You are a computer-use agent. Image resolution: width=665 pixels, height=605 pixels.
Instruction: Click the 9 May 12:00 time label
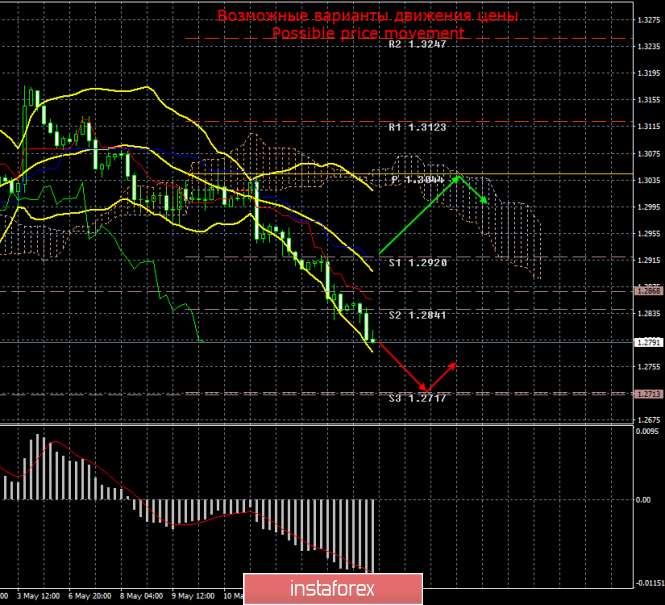pos(193,596)
